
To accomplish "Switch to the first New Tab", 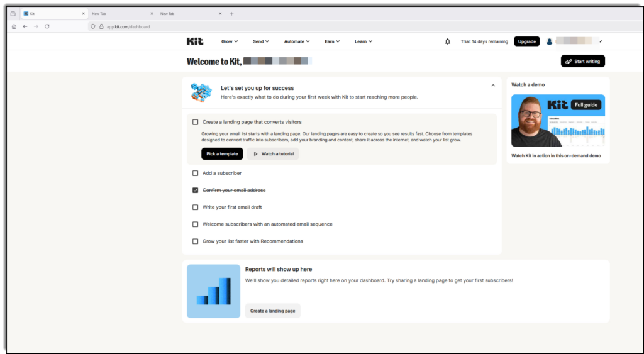I will [x=123, y=14].
